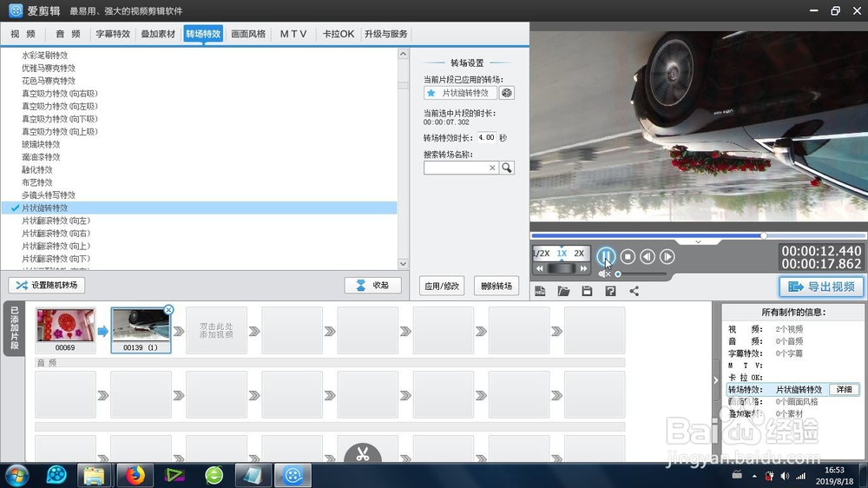Select the 00139 (1) clip thumbnail
868x488 pixels.
point(141,330)
